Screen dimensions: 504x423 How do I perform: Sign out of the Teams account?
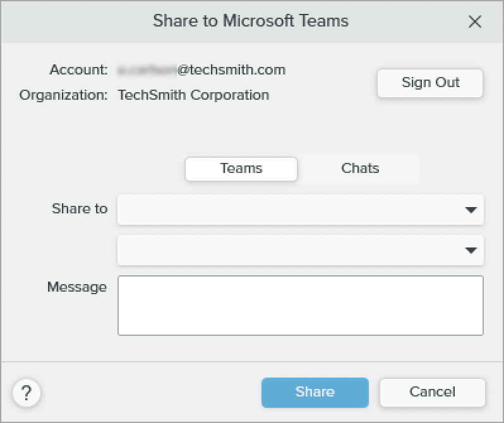pyautogui.click(x=430, y=83)
